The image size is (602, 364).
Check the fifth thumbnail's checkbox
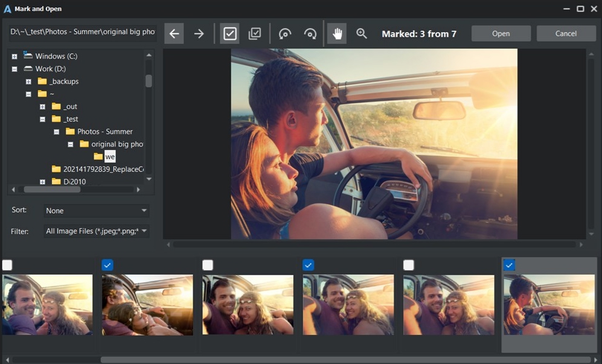(409, 265)
